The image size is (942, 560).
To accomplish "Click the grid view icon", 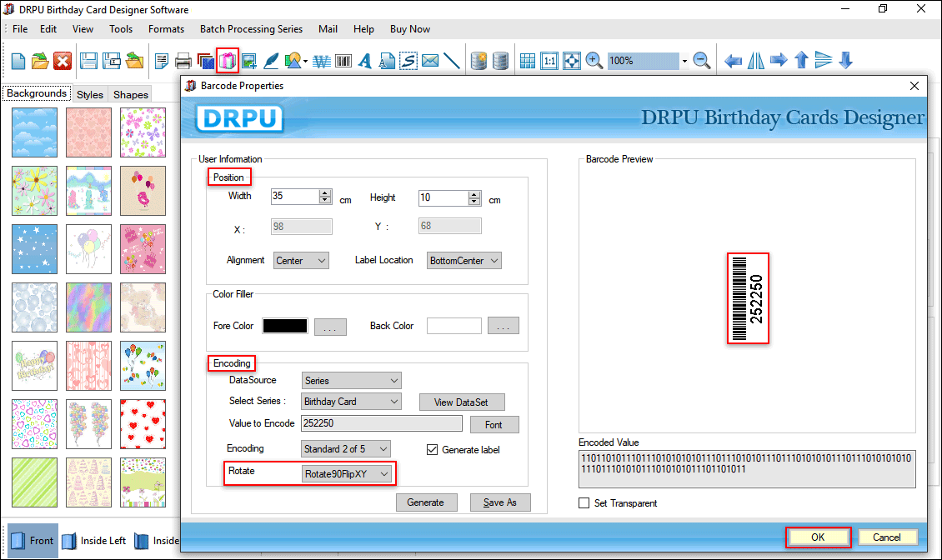I will (528, 61).
